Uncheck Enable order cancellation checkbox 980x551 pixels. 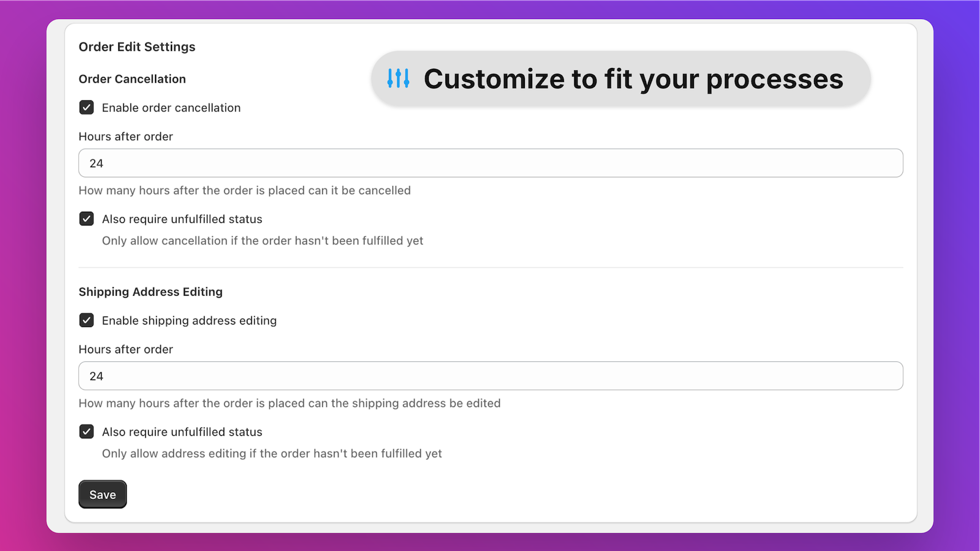(86, 108)
